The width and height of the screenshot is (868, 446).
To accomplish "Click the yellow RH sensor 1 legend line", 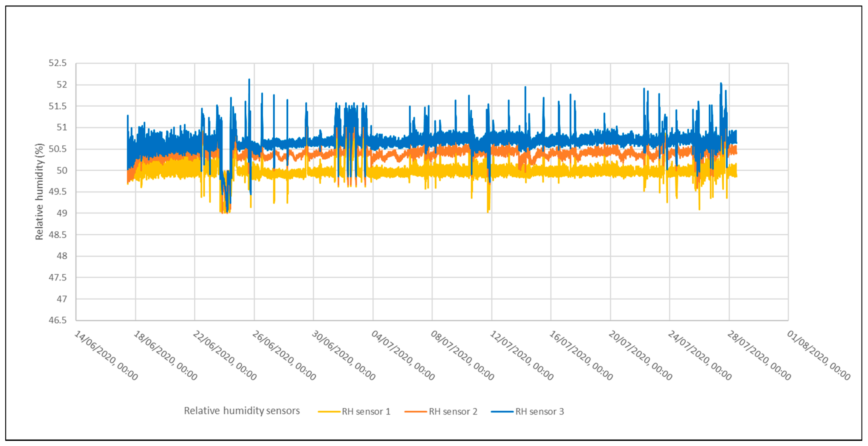I will point(329,412).
